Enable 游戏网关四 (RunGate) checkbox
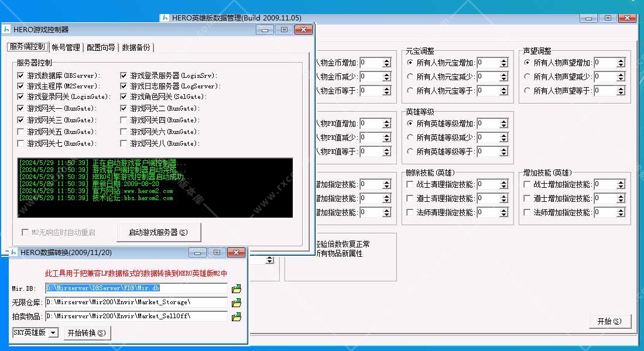Screen dimensions: 644x351 (124, 120)
